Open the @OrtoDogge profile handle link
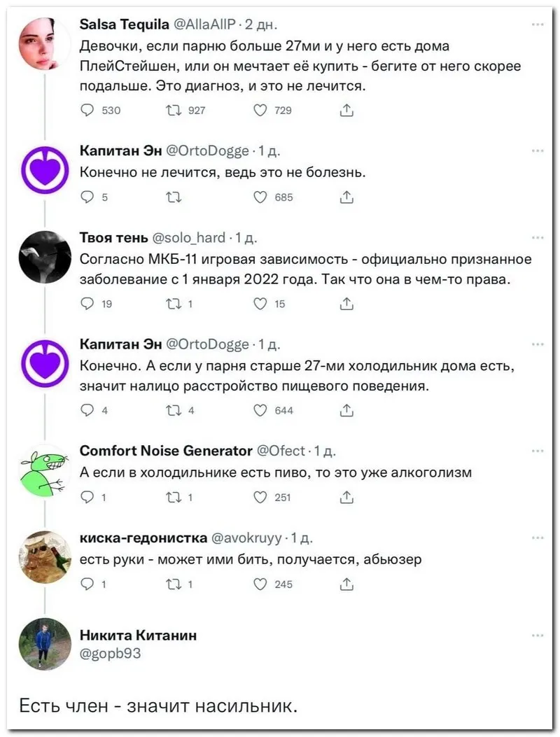Image resolution: width=560 pixels, height=737 pixels. [208, 150]
